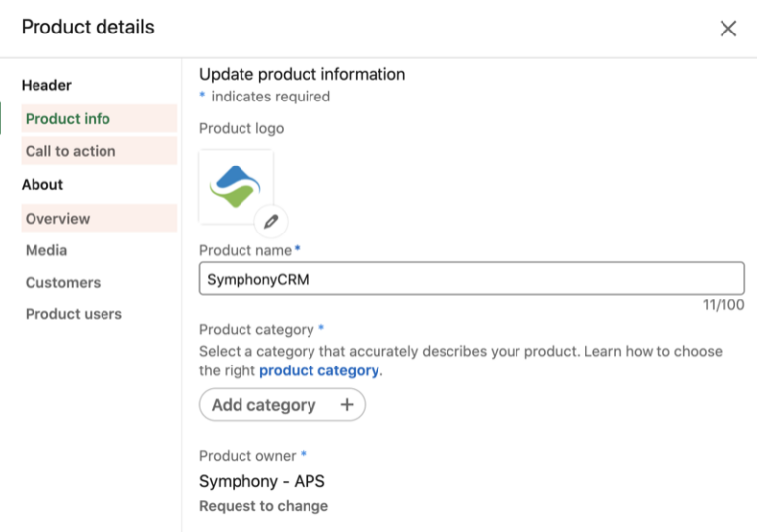Open the Product info section
Viewport: 757px width, 532px height.
click(x=68, y=119)
